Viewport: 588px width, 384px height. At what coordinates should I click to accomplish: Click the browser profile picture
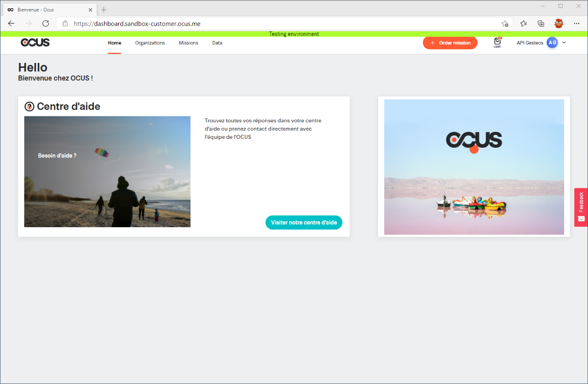pyautogui.click(x=559, y=23)
